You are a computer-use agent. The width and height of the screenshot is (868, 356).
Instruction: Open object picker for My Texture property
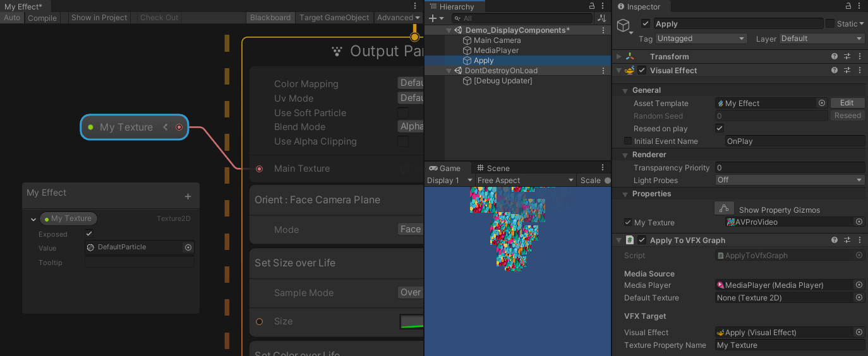[x=859, y=222]
